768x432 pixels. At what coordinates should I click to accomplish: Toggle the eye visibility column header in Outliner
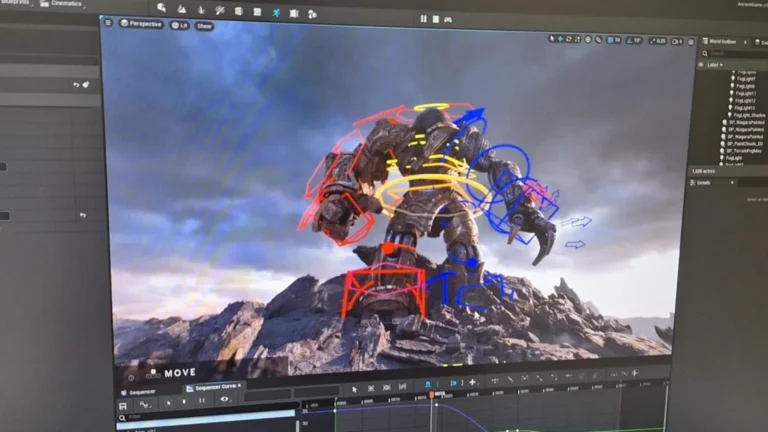[x=701, y=65]
